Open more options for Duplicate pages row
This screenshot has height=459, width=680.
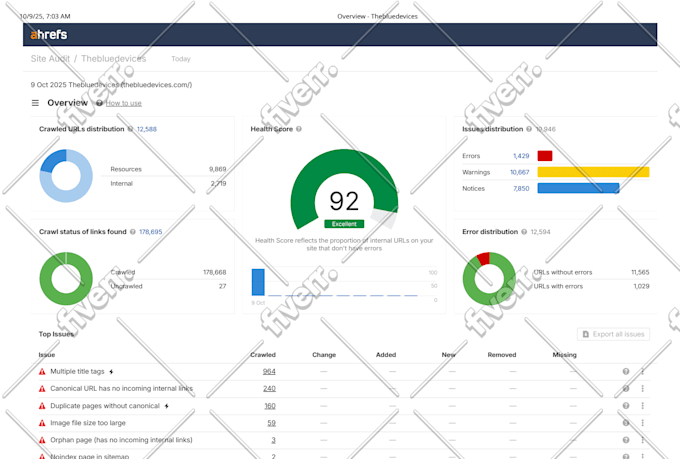pyautogui.click(x=643, y=406)
